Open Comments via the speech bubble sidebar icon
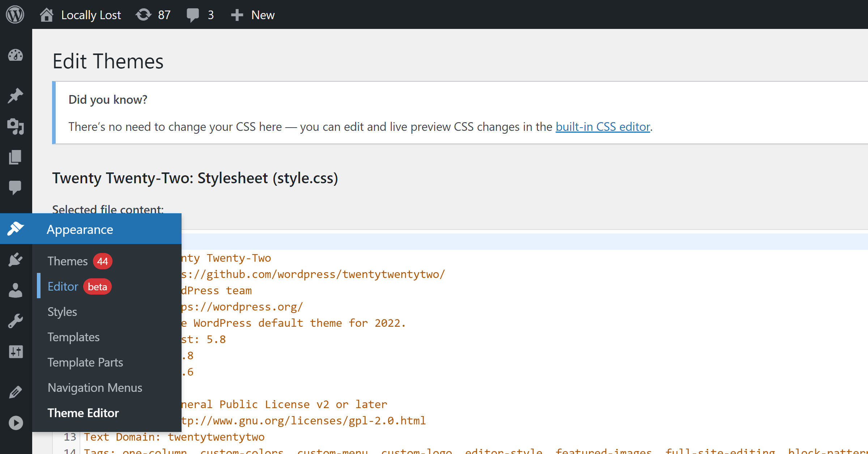This screenshot has width=868, height=454. (x=15, y=187)
